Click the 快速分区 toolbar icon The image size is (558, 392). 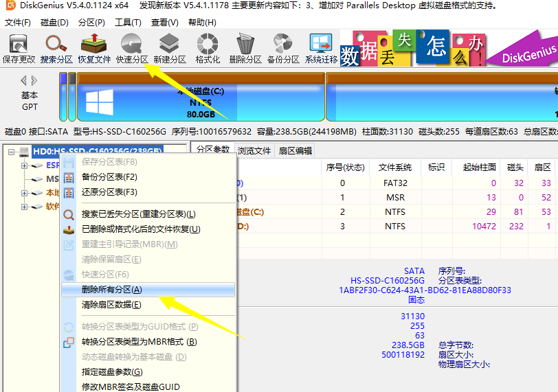[132, 48]
